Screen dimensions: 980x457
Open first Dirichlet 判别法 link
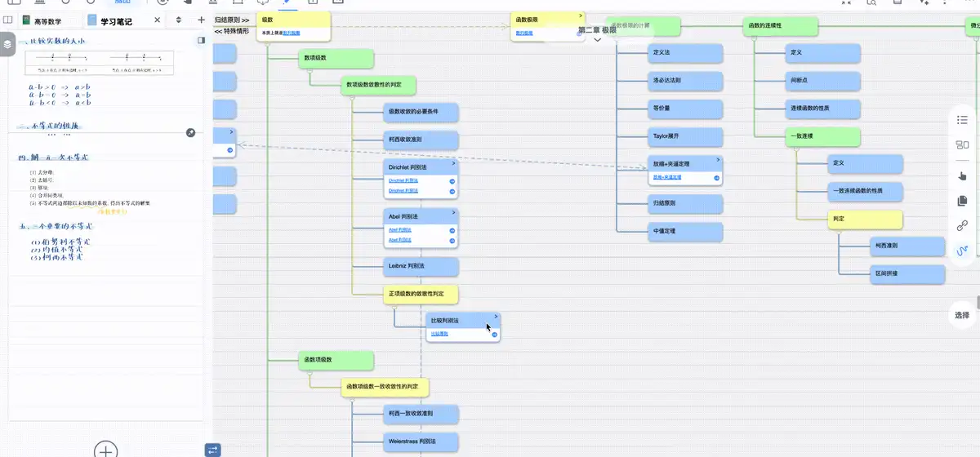(403, 180)
